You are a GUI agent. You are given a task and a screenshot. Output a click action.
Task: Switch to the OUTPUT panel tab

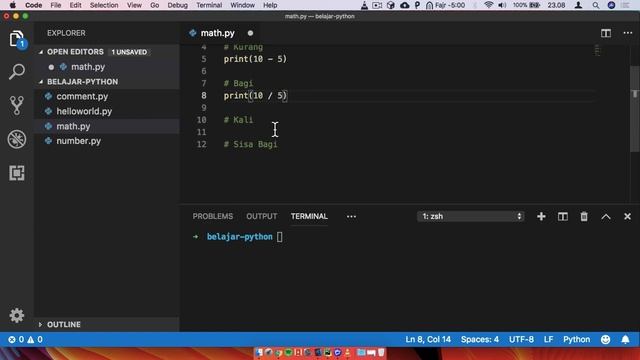262,216
